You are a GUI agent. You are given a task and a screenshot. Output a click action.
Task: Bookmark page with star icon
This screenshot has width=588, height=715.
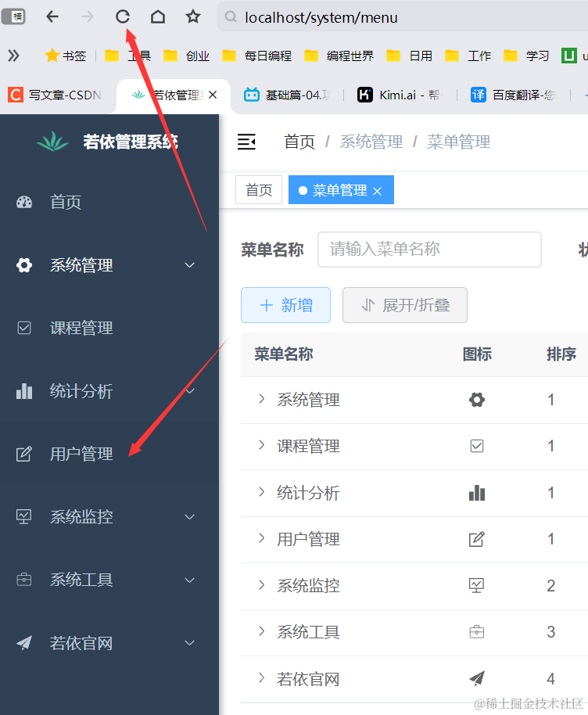pyautogui.click(x=193, y=17)
